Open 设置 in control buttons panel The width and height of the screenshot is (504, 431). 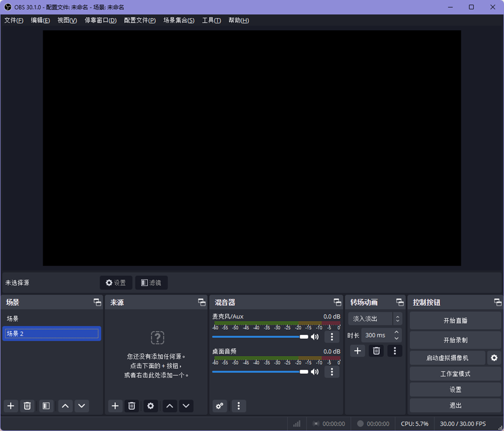(x=455, y=390)
